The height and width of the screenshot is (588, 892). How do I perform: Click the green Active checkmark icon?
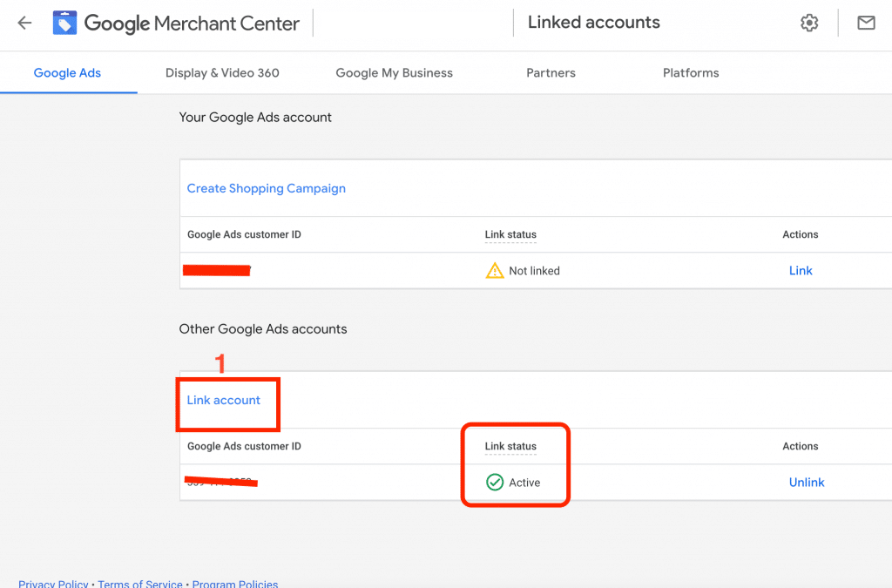coord(495,483)
